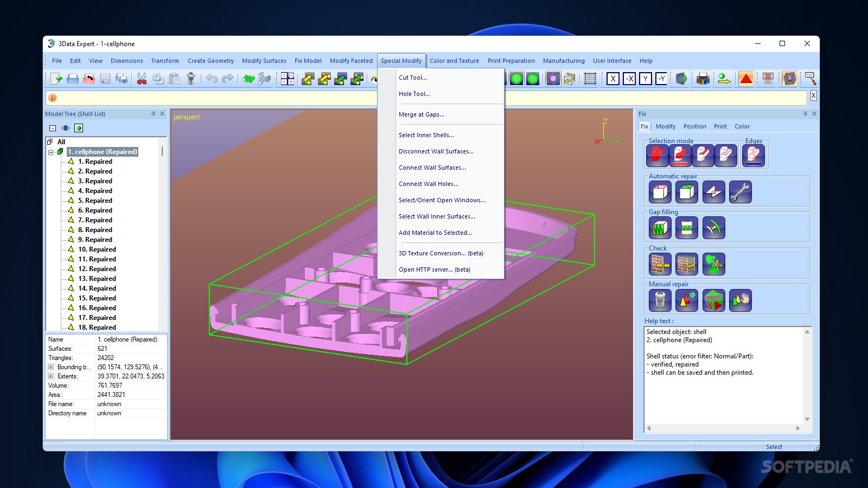Viewport: 868px width, 488px height.
Task: Close the Model Tree panel
Action: click(162, 114)
